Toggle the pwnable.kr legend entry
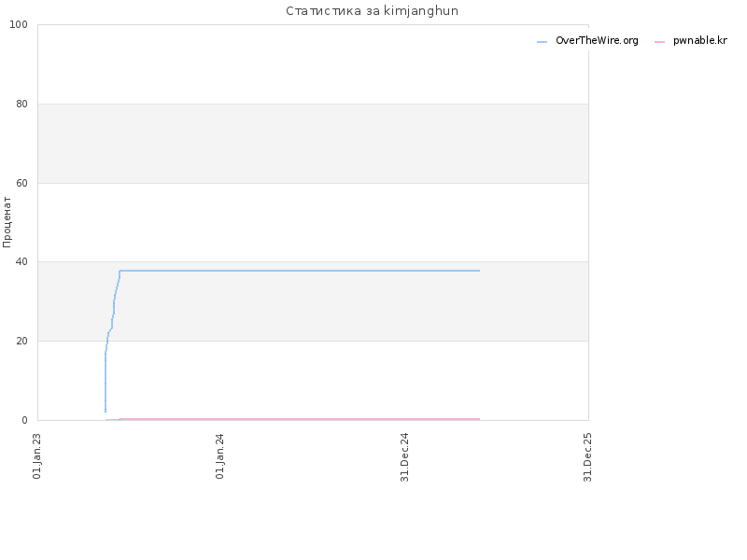747x560 pixels. tap(691, 41)
